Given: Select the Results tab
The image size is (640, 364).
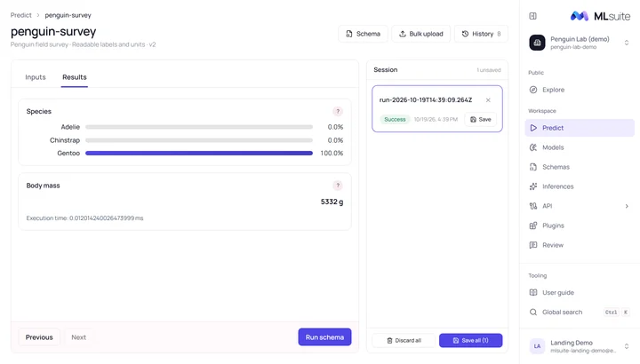Looking at the screenshot, I should click(x=75, y=77).
